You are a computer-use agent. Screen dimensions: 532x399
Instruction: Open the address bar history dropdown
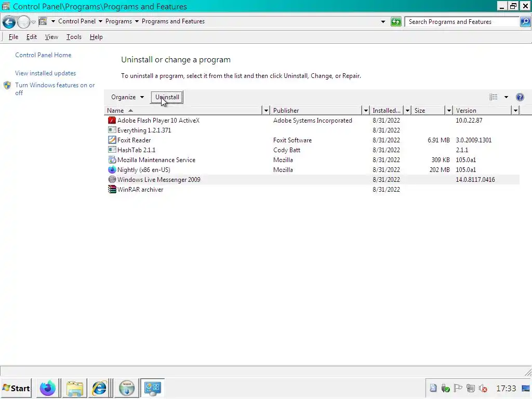pyautogui.click(x=383, y=22)
